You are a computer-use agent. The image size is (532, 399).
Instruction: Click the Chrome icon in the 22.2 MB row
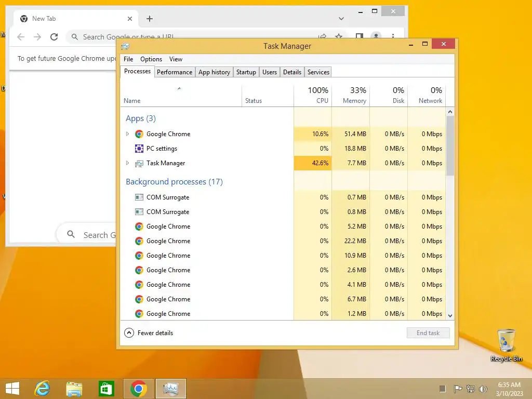pyautogui.click(x=139, y=241)
